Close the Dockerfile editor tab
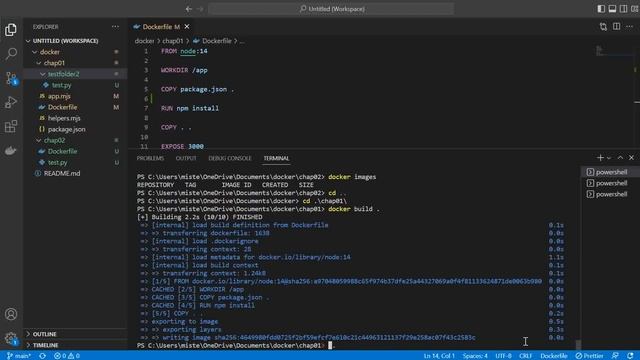This screenshot has width=640, height=360. click(187, 27)
